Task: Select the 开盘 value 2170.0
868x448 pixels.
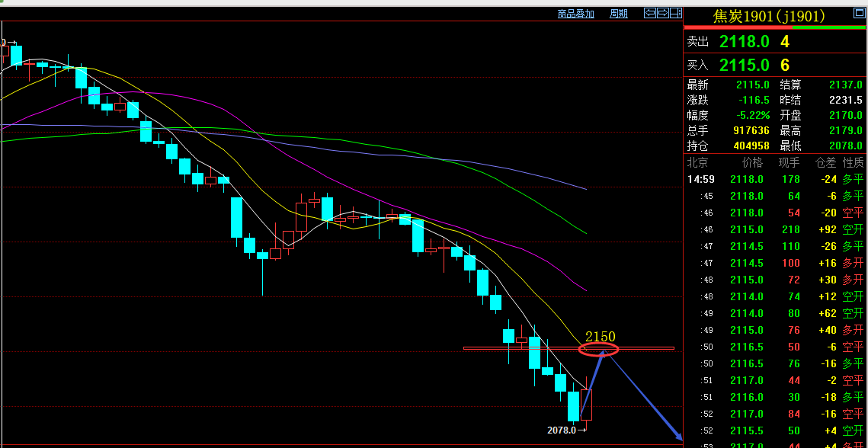Action: (x=846, y=116)
